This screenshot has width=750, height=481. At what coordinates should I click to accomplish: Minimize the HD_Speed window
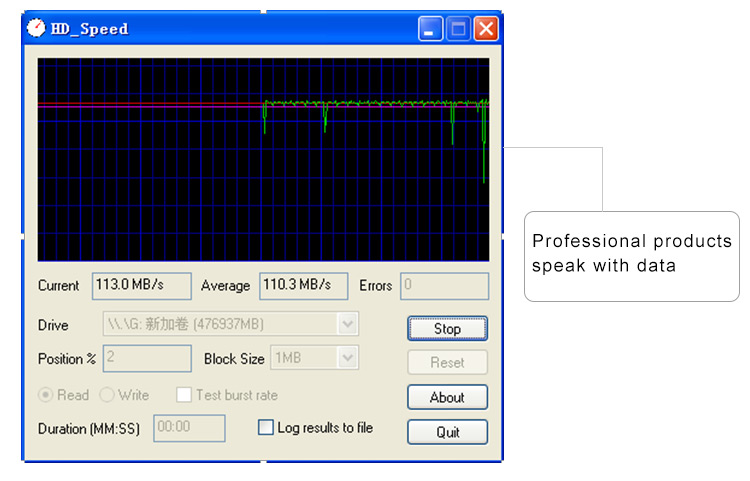click(x=430, y=29)
